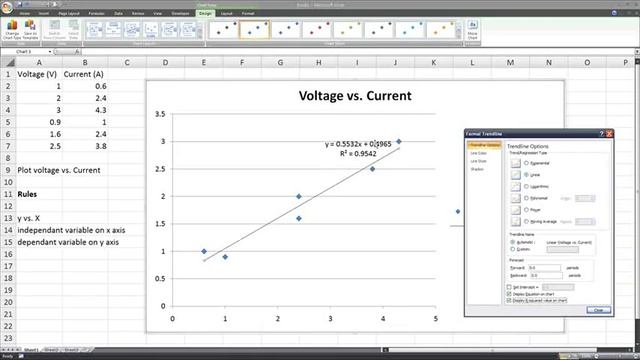Click the Backward forecast periods field
The image size is (640, 360).
[x=546, y=276]
